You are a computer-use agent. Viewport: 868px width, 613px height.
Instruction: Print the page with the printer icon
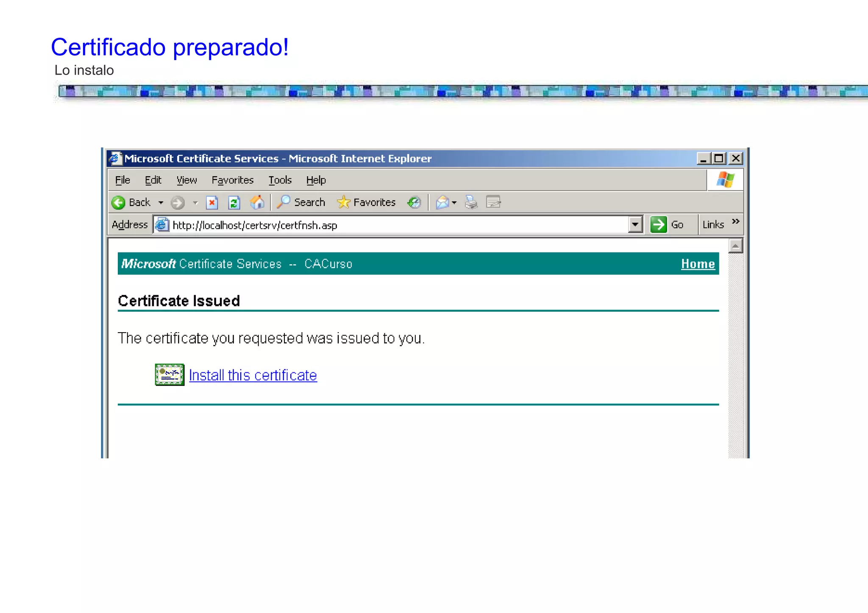pos(471,202)
